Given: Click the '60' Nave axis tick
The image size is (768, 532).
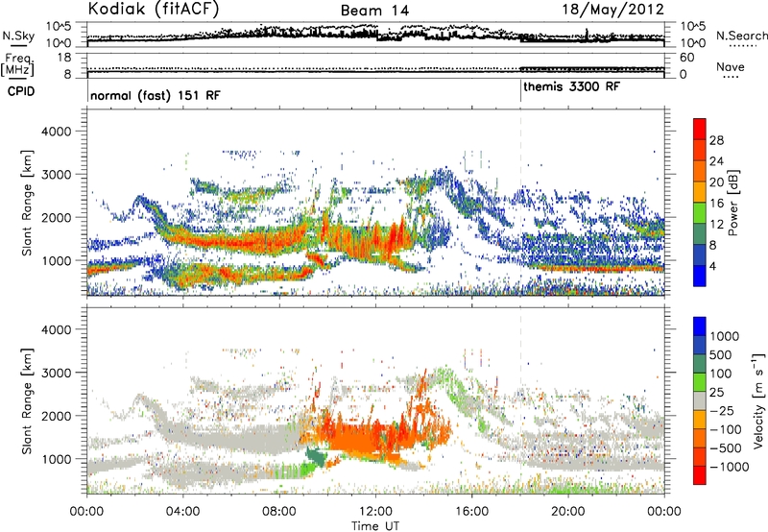Looking at the screenshot, I should point(686,58).
